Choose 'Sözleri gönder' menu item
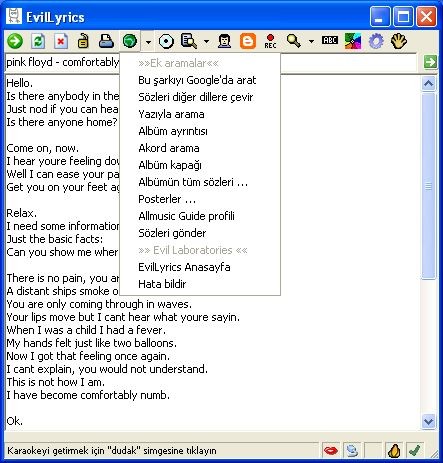Image resolution: width=443 pixels, height=463 pixels. (200, 233)
